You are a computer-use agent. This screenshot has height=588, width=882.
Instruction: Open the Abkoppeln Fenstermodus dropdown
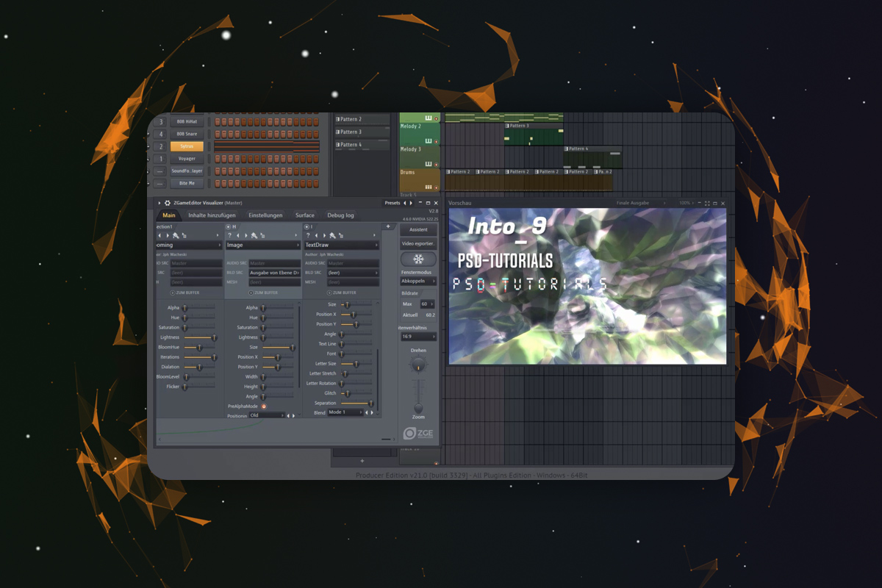tap(418, 281)
